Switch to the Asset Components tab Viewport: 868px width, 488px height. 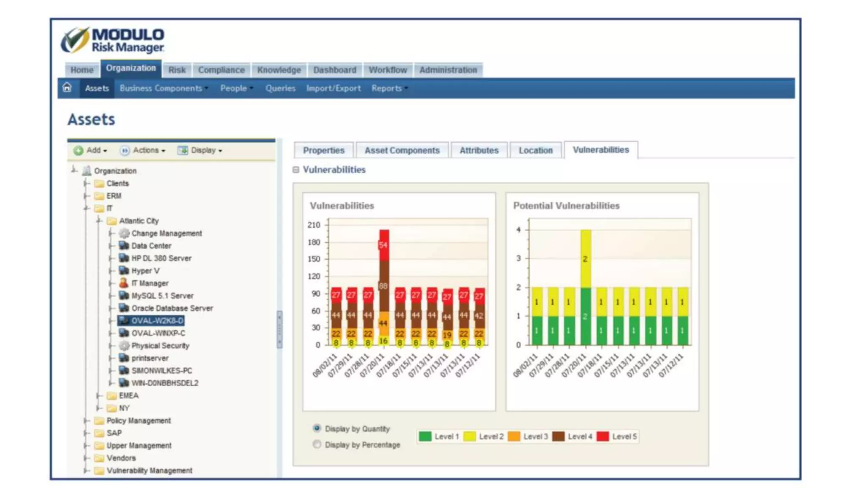(402, 150)
